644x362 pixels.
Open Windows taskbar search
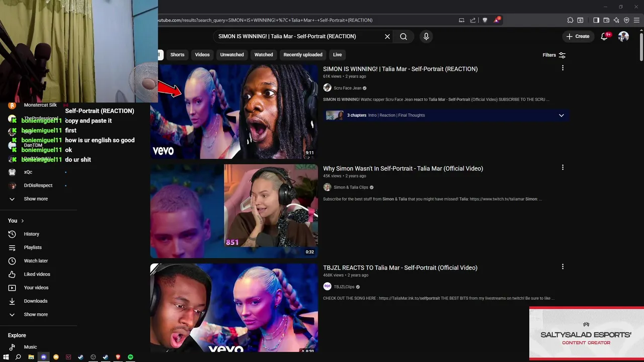(x=18, y=357)
